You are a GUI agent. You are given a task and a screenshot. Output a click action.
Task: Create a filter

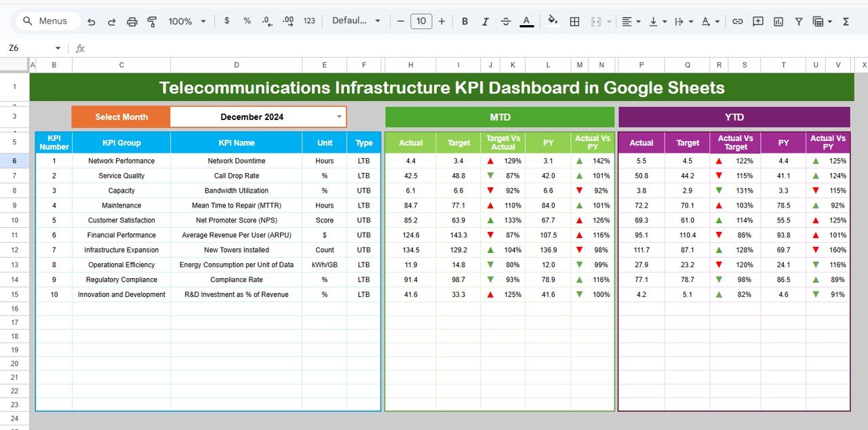(799, 22)
